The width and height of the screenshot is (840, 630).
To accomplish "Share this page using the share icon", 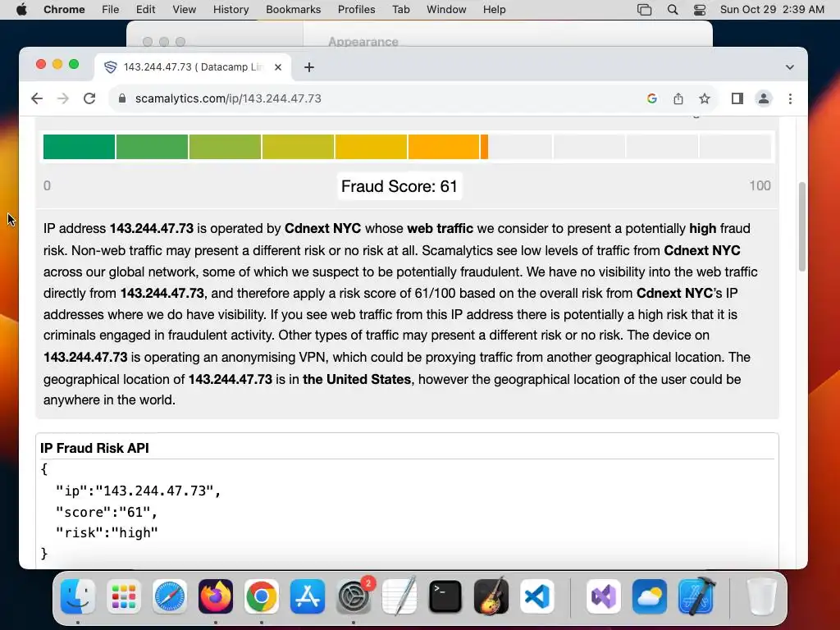I will [678, 98].
